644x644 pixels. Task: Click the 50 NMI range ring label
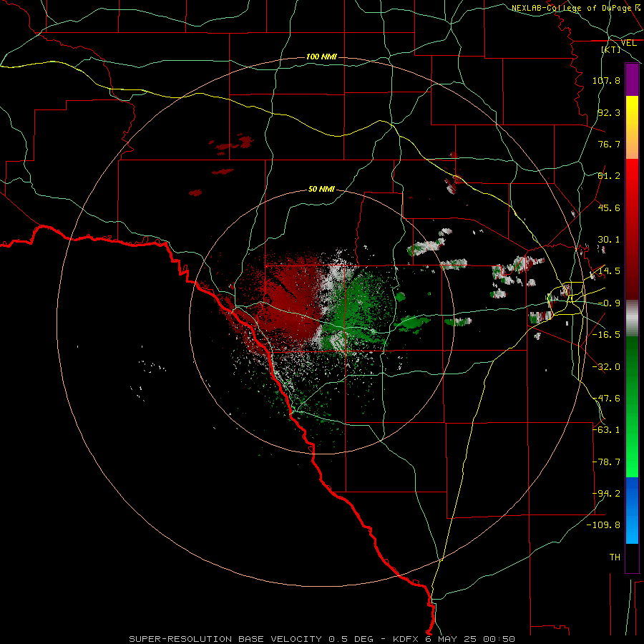[x=321, y=189]
